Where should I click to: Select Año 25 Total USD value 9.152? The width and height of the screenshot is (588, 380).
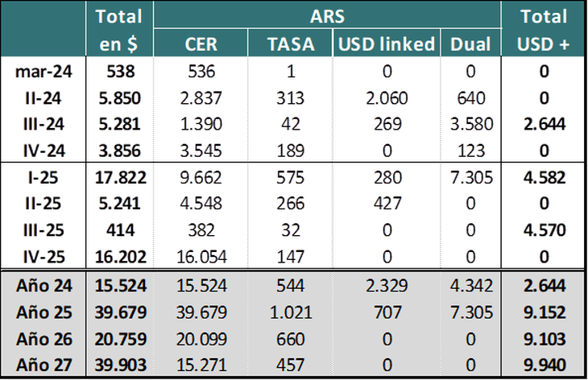click(x=544, y=313)
